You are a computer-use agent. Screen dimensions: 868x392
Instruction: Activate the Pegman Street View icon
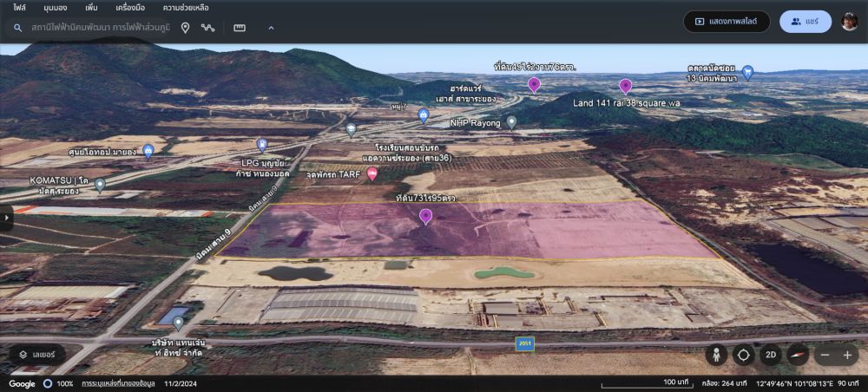(717, 355)
